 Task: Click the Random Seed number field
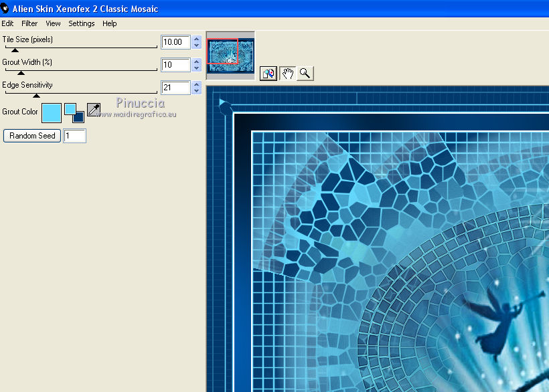pyautogui.click(x=74, y=136)
